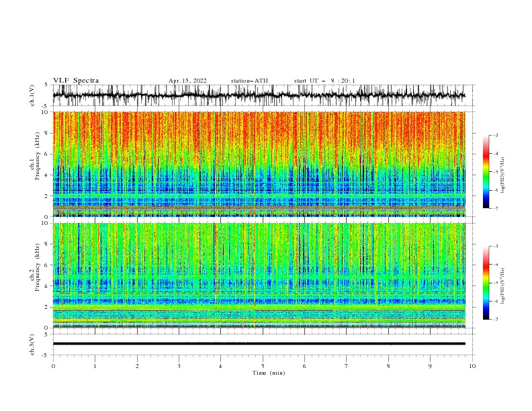
Task: Click ch.1 colorbar value "-3"
Action: [496, 135]
